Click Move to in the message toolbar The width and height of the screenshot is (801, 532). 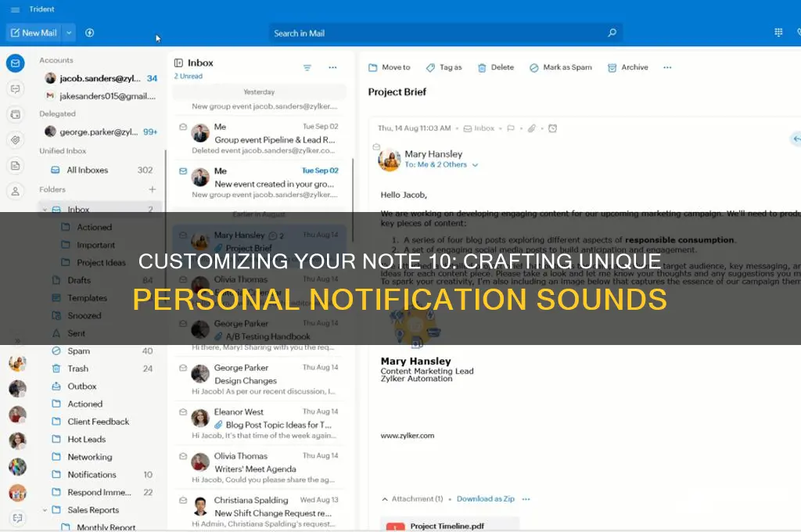click(x=390, y=67)
